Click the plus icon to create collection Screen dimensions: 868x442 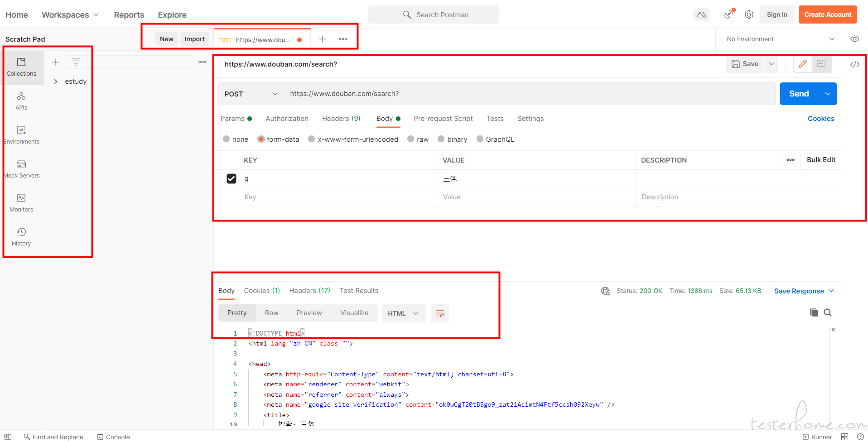56,62
